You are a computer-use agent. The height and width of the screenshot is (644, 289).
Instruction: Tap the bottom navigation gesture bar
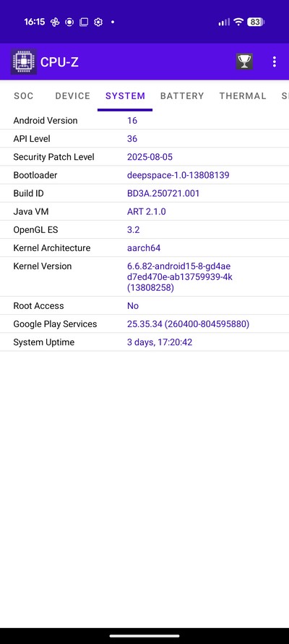pyautogui.click(x=144, y=636)
